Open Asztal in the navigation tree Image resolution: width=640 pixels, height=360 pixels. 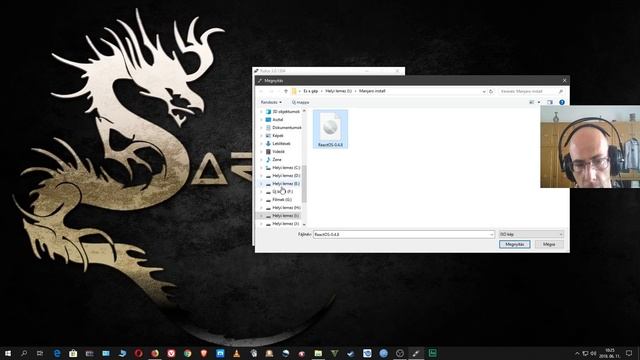tap(274, 120)
